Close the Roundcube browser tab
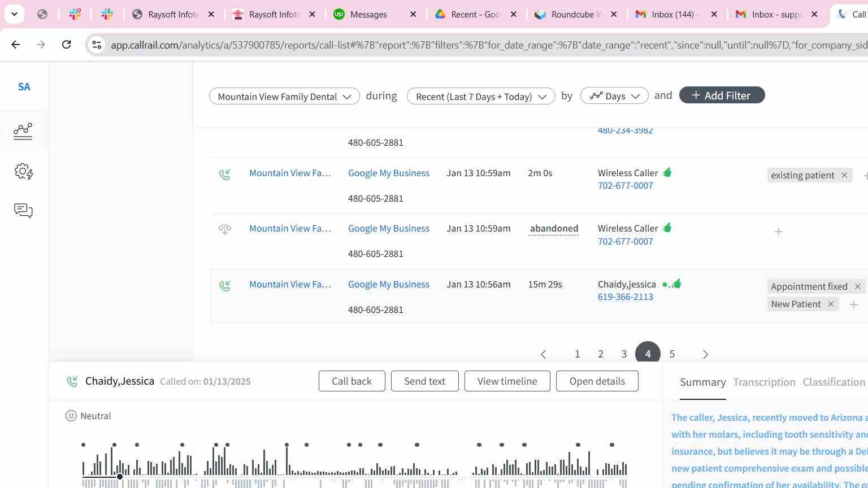 pos(614,14)
